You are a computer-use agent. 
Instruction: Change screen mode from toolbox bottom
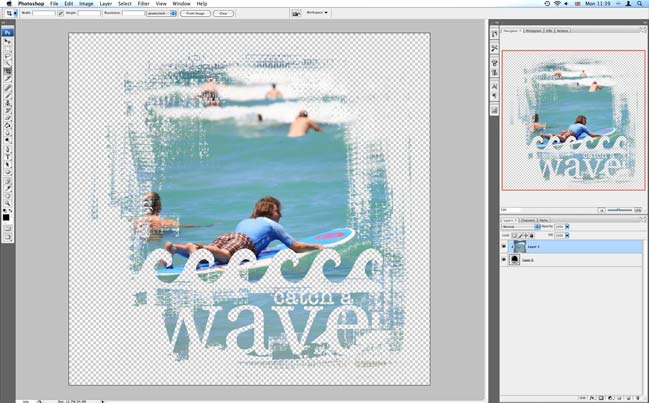[7, 237]
